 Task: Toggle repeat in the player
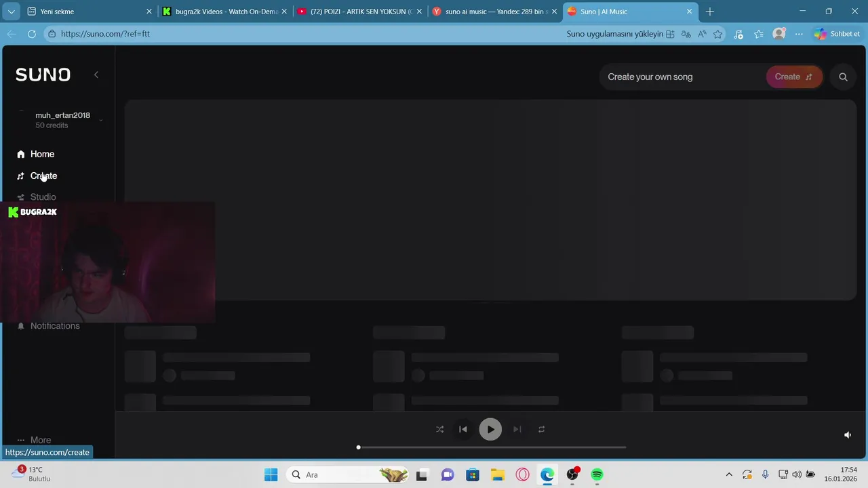541,429
